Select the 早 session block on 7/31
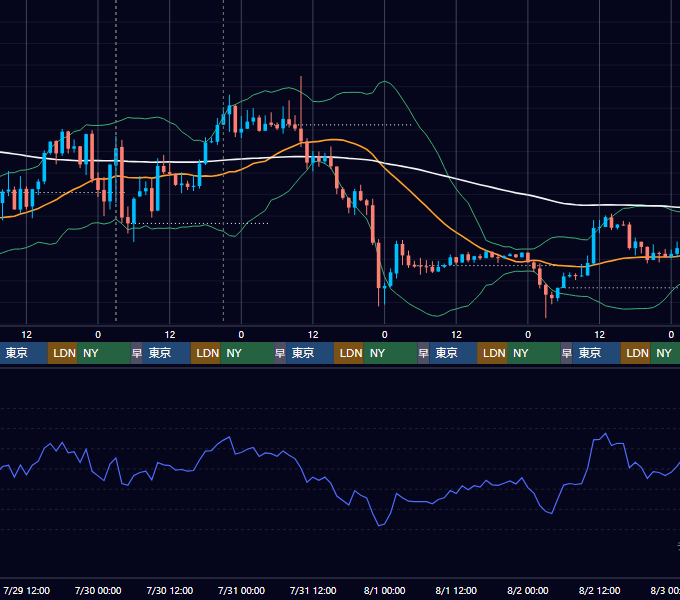Screen dimensions: 680x600 tap(280, 353)
